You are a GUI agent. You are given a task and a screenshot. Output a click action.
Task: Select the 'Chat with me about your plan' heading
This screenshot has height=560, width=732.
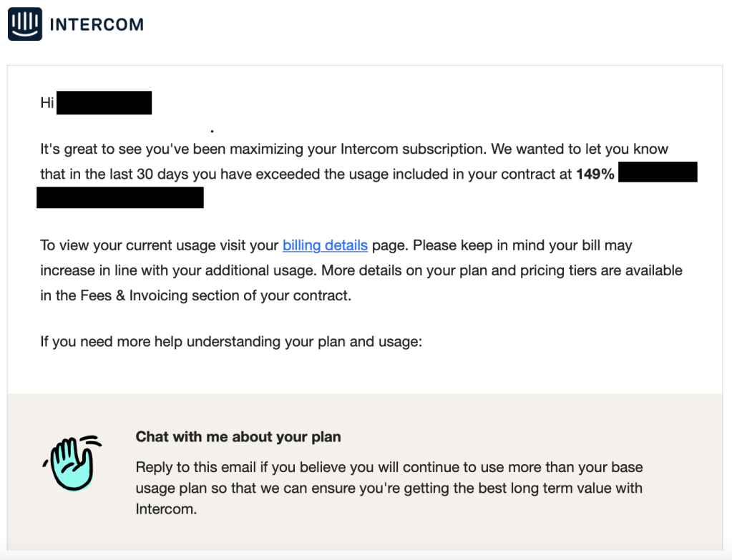[x=238, y=436]
